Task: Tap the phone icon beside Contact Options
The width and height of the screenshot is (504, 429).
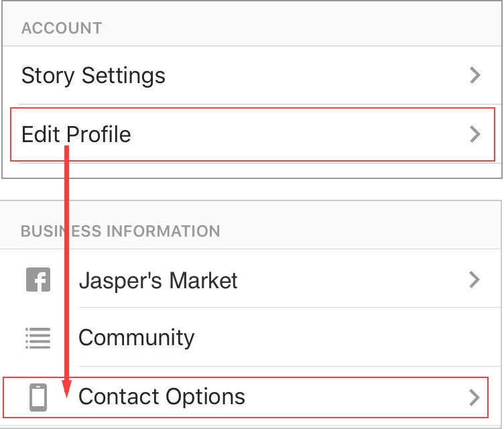Action: tap(38, 397)
